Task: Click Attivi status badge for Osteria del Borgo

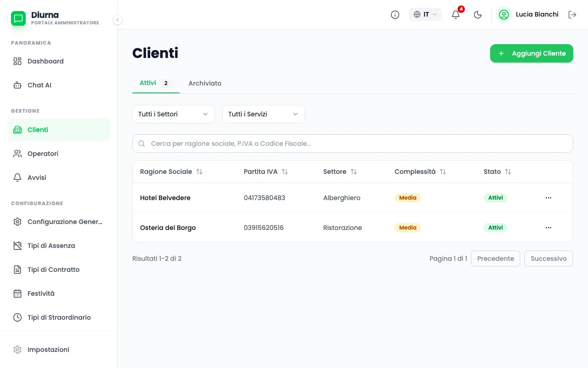Action: pos(496,228)
